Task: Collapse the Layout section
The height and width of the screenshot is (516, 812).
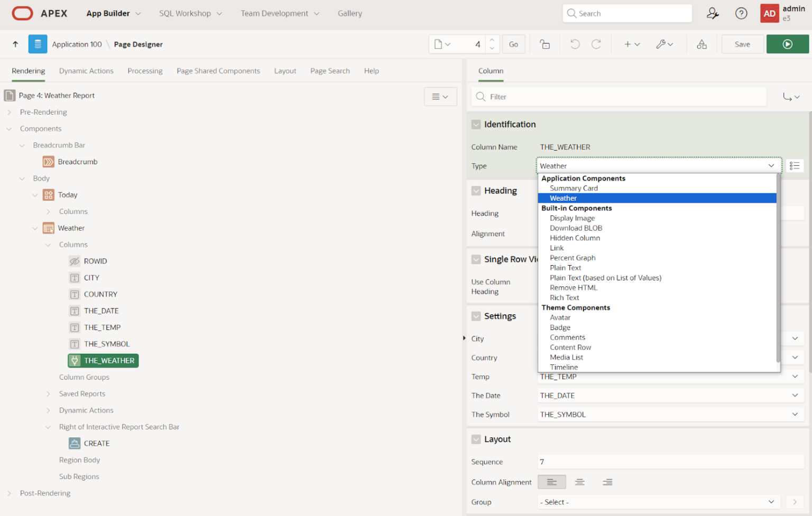Action: click(476, 439)
